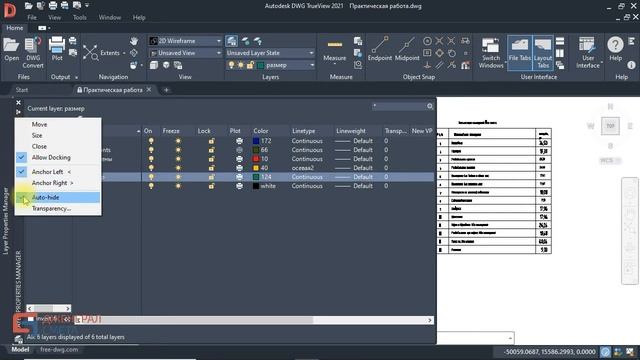This screenshot has width=640, height=360.
Task: Click red color swatch 10
Action: coord(256,159)
